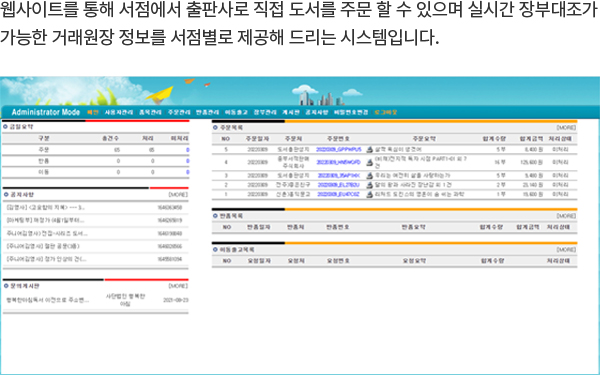
Task: Open the 주문관리 menu
Action: [x=179, y=112]
